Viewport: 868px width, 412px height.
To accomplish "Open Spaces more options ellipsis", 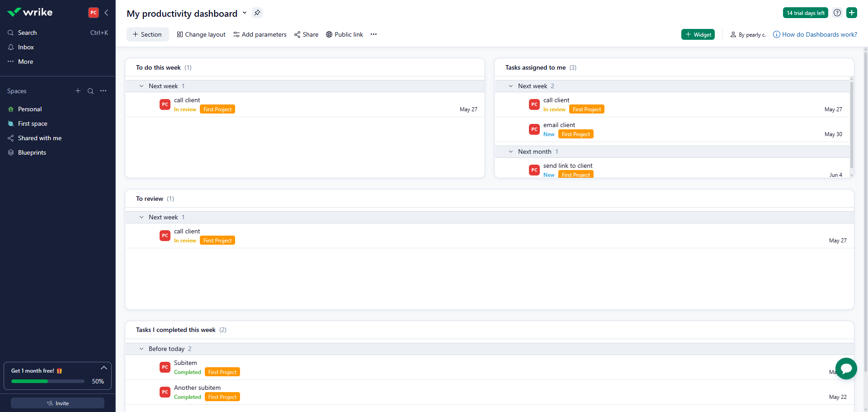I will (104, 91).
